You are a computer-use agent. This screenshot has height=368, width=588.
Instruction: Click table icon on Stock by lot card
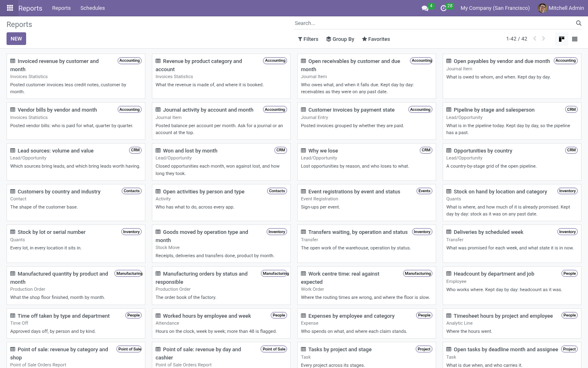point(13,232)
